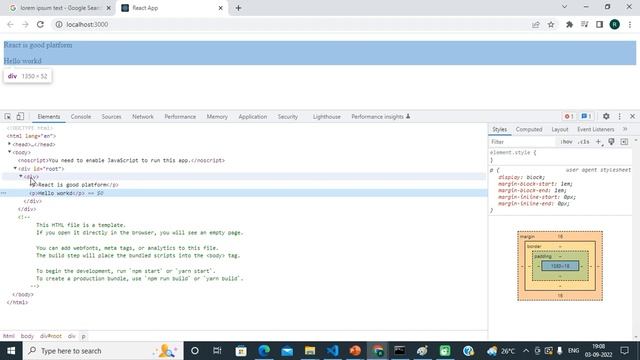Screen dimensions: 640x360
Task: Open Chrome three-dot menu
Action: (x=630, y=24)
